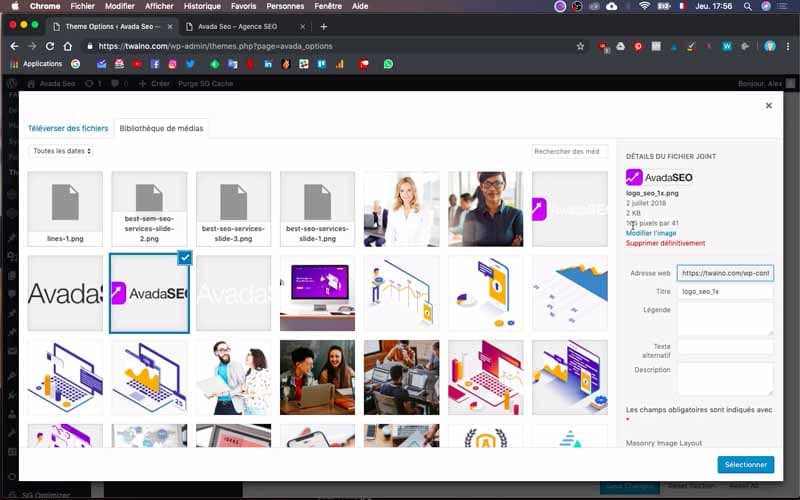Open the Wi-Fi menu bar icon
800x500 pixels.
pos(644,6)
